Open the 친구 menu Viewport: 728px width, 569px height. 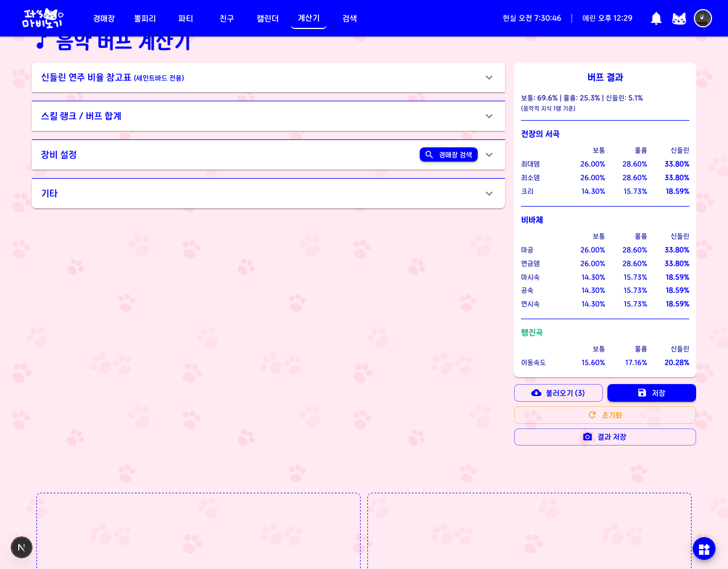(x=227, y=18)
